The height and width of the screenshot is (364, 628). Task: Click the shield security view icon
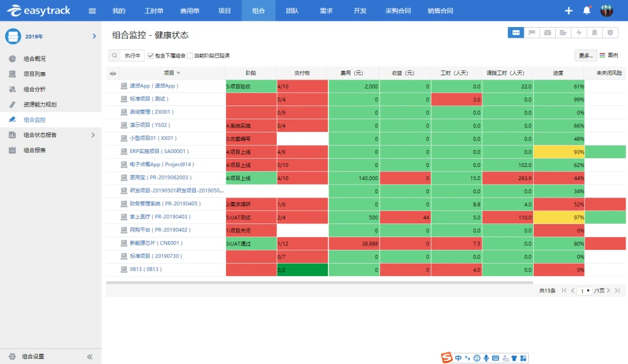point(609,33)
